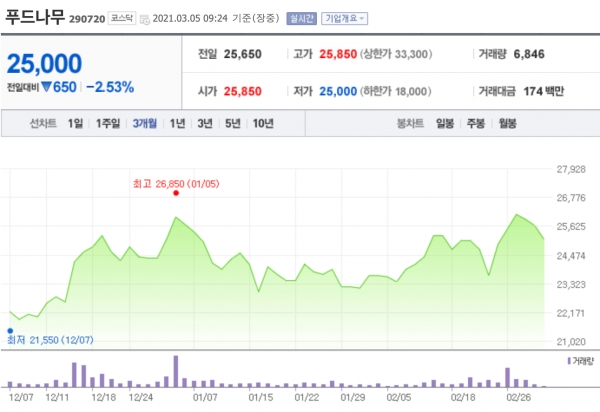Click the 상한가 33,300 text
This screenshot has height=412, width=600.
coord(396,54)
